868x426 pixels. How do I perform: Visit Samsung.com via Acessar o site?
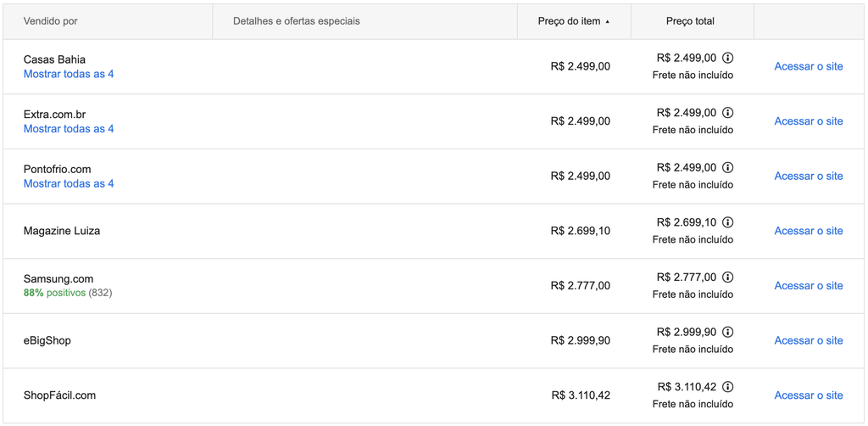pos(808,286)
